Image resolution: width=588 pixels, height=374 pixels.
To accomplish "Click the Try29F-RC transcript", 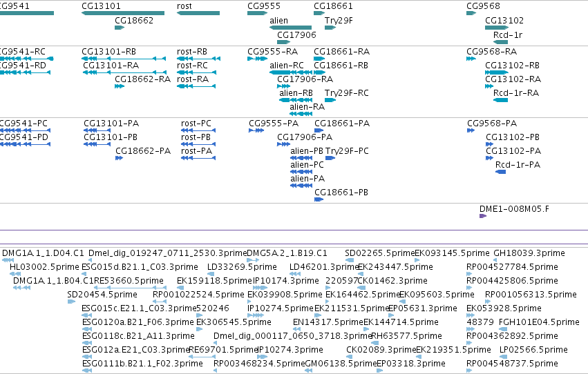I will pyautogui.click(x=330, y=100).
